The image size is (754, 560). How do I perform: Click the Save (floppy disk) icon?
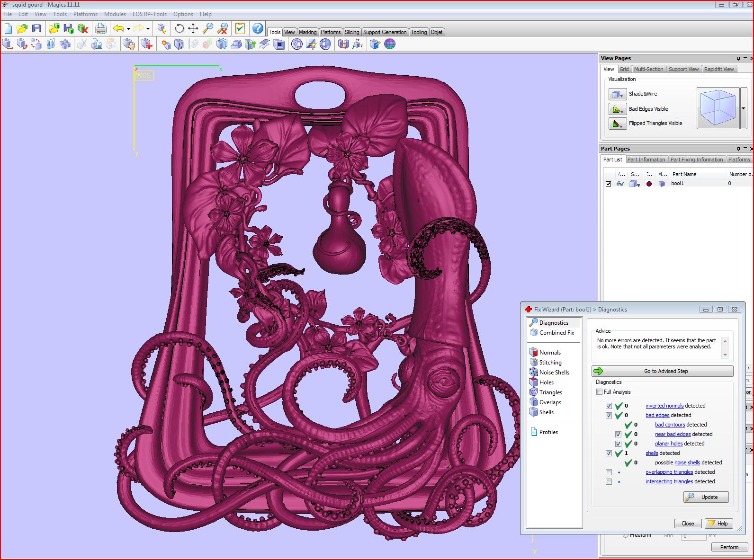coord(36,28)
